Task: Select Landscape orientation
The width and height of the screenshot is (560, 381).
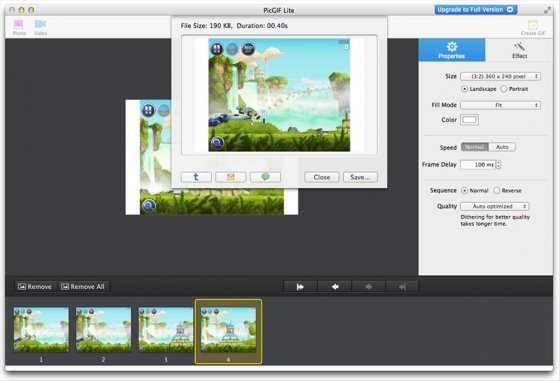Action: click(x=479, y=89)
